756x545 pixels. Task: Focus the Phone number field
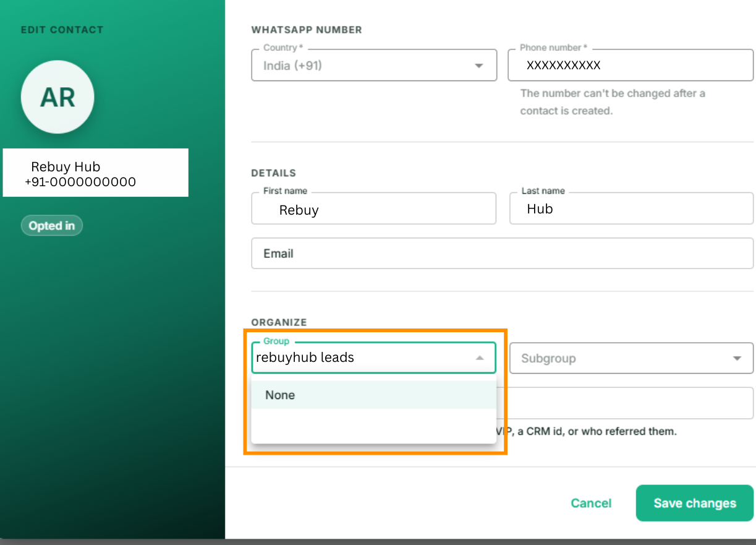pos(631,65)
